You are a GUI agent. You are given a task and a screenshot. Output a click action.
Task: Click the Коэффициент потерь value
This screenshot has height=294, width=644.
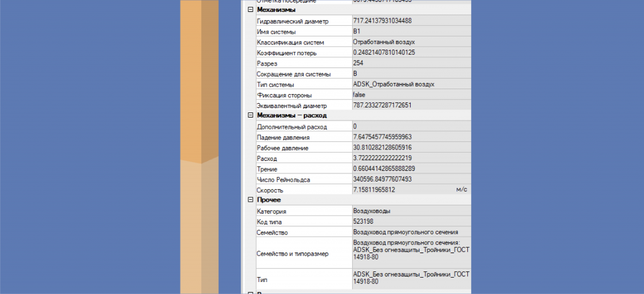click(x=409, y=52)
